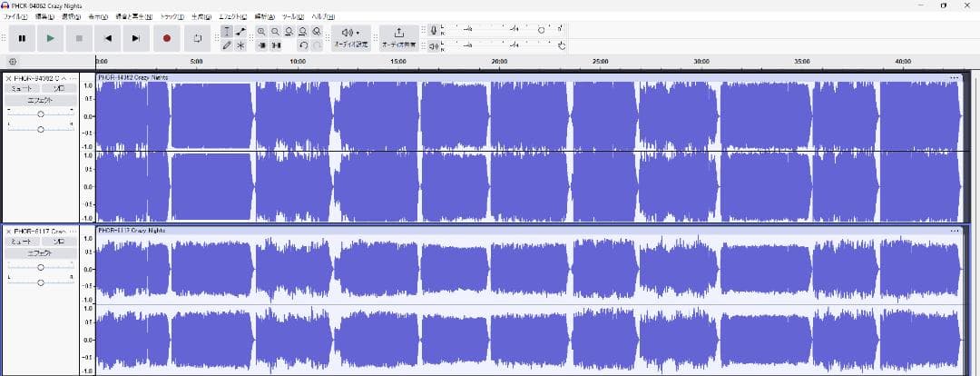This screenshot has width=980, height=376.
Task: Enable the Loop playback button
Action: pos(197,38)
